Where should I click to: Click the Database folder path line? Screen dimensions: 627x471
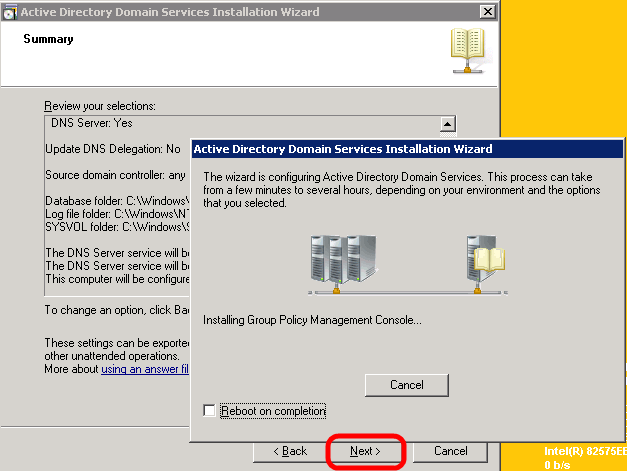[116, 201]
